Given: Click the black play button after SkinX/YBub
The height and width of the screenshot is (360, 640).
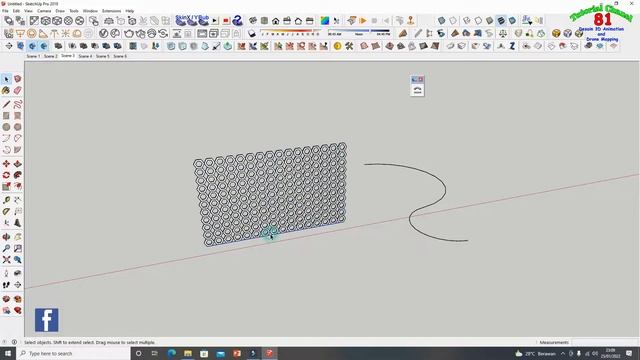Looking at the screenshot, I should click(215, 20).
